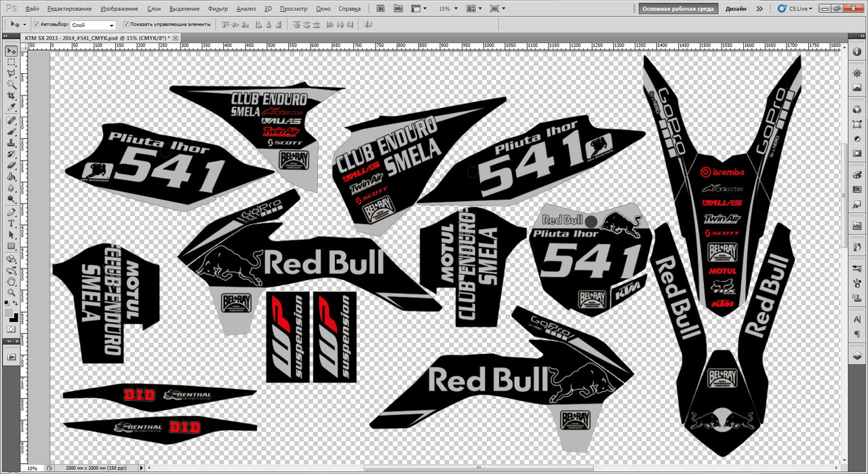Open the Screen Mode dropdown

point(496,9)
